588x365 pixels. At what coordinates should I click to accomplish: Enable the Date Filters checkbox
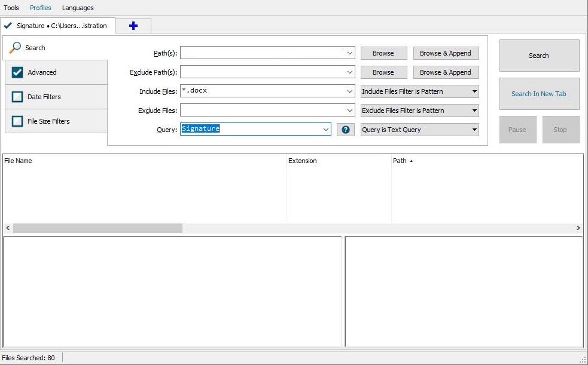[17, 97]
